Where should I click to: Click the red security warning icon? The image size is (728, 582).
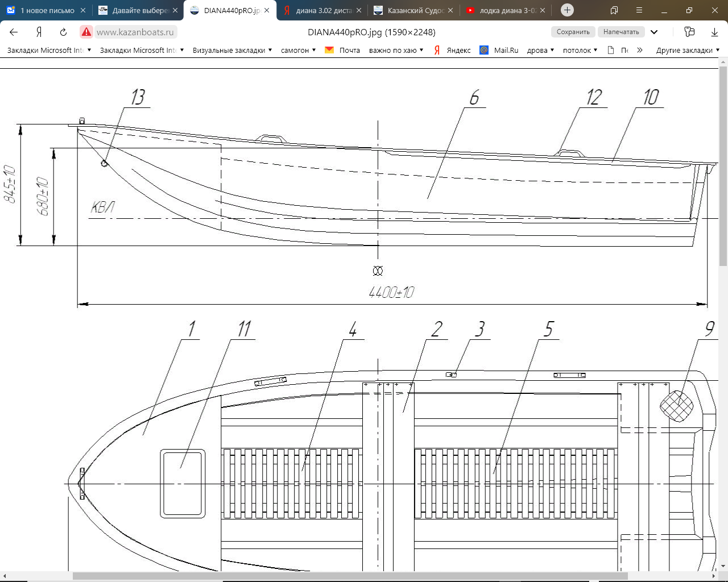click(x=86, y=32)
